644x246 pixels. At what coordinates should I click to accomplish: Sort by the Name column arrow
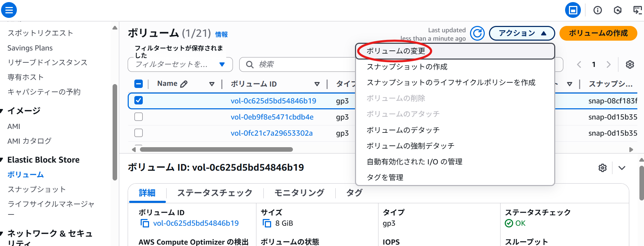[212, 84]
